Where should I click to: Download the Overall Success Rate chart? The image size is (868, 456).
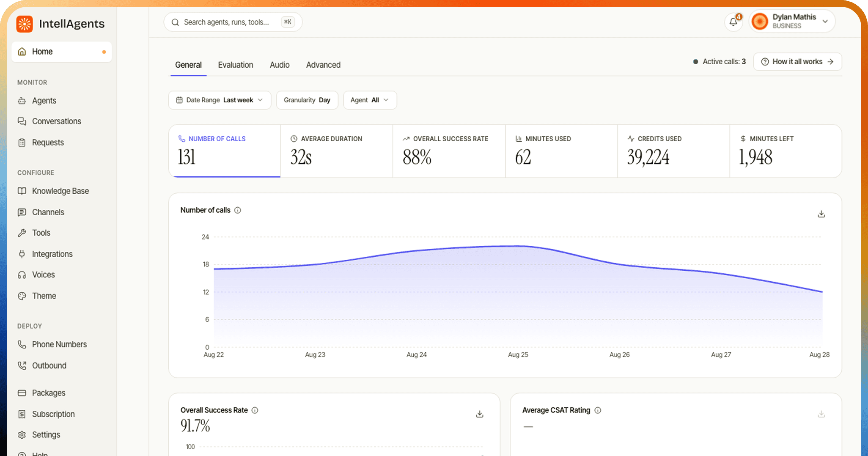click(480, 414)
